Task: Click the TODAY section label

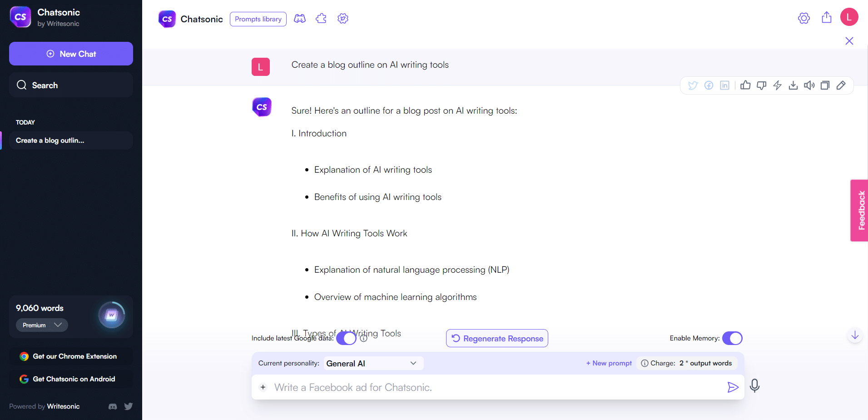Action: [25, 122]
